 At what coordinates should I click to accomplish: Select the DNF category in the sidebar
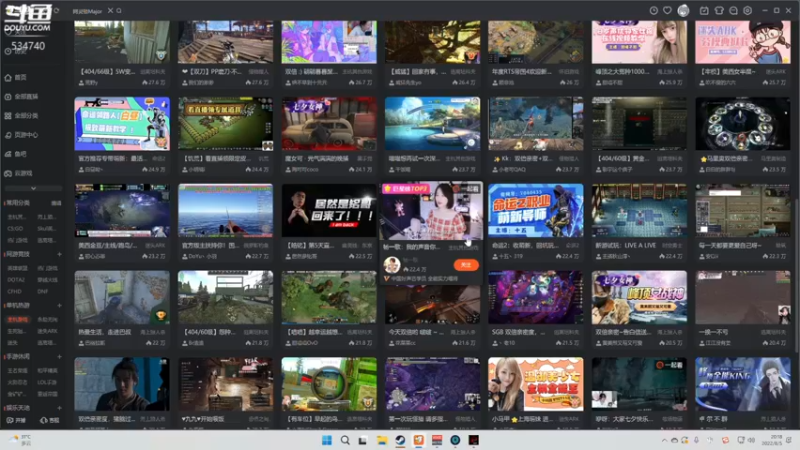(x=43, y=291)
